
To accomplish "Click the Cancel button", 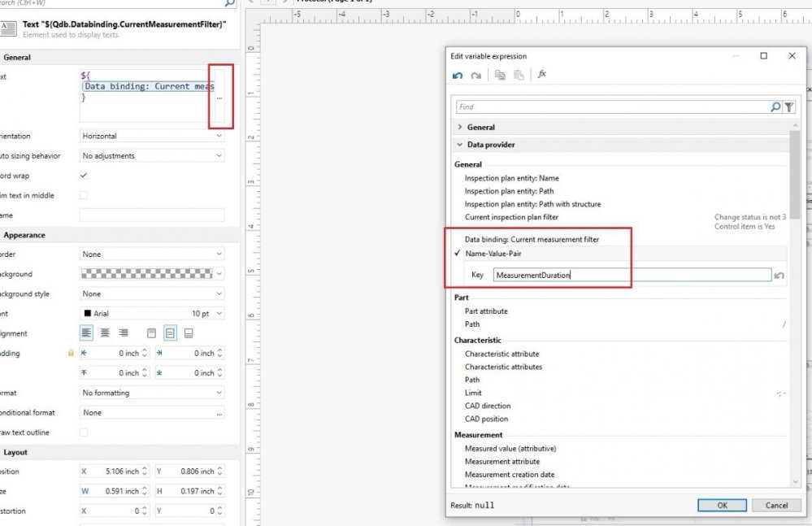I will (776, 505).
